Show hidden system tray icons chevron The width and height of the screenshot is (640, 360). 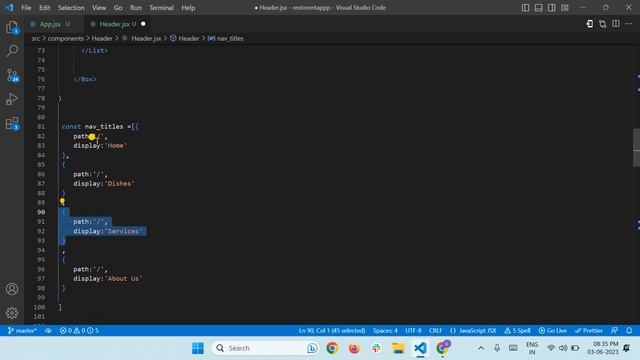[x=481, y=348]
